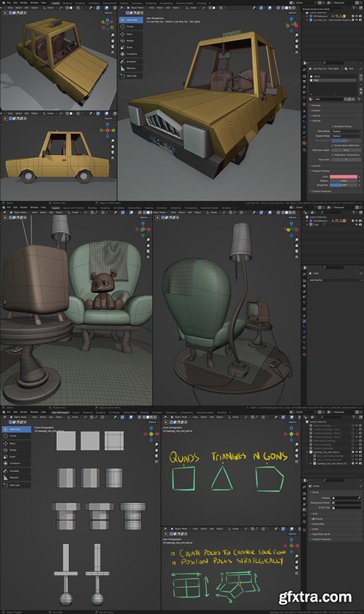Open Object Mode dropdown in taxi main viewport
The width and height of the screenshot is (364, 614).
[138, 7]
